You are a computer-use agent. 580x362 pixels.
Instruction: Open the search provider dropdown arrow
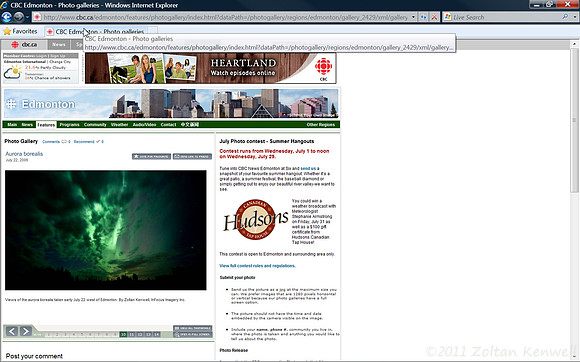coord(574,17)
